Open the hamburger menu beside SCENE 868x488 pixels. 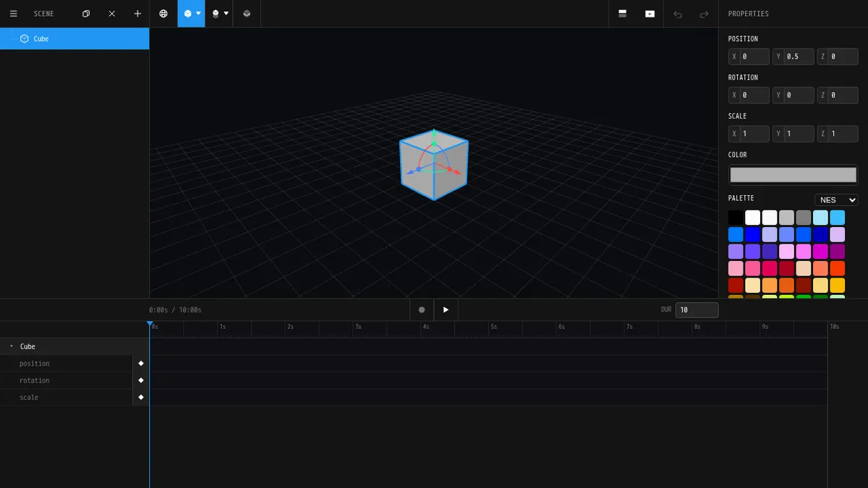pos(13,14)
